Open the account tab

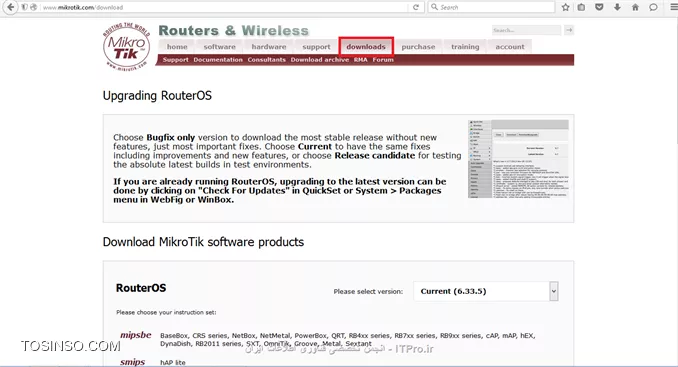[x=510, y=47]
